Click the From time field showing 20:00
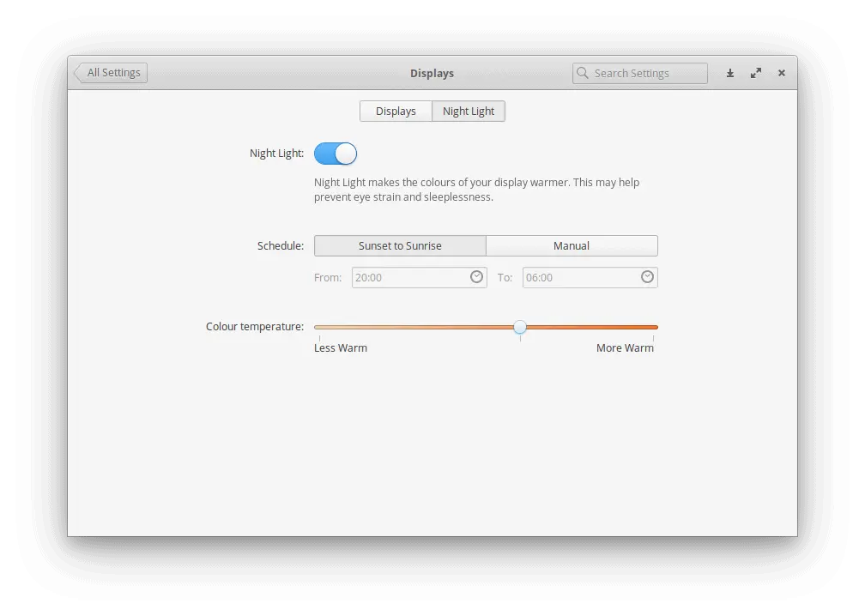This screenshot has height=616, width=865. click(x=408, y=278)
